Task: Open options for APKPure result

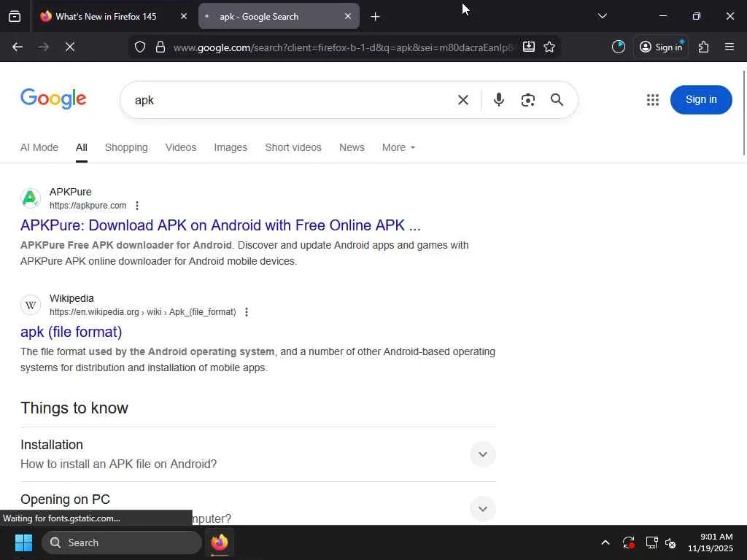Action: pyautogui.click(x=137, y=206)
